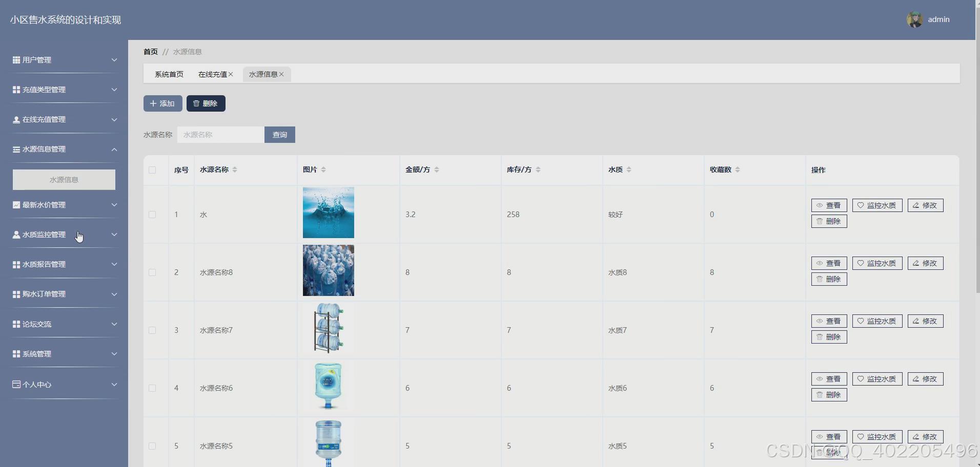Sort the table by 水源名称
Image resolution: width=980 pixels, height=467 pixels.
point(235,169)
